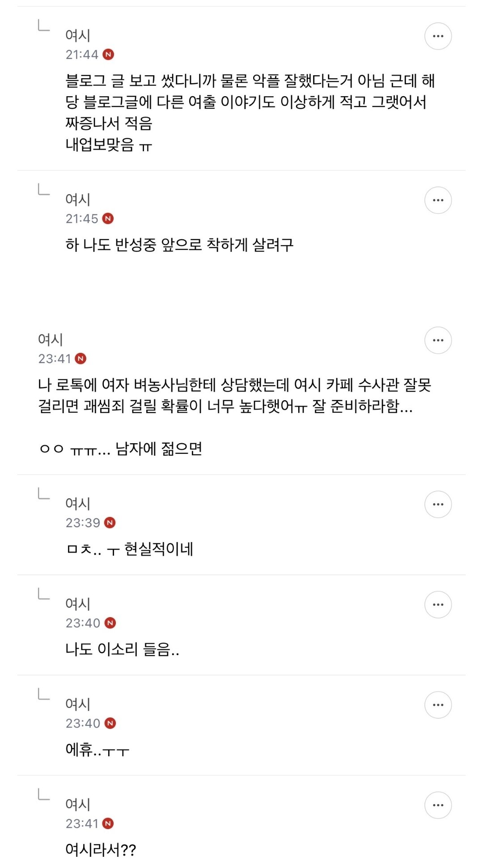Tap the reply text '여시라서??'
The height and width of the screenshot is (868, 483).
[101, 850]
